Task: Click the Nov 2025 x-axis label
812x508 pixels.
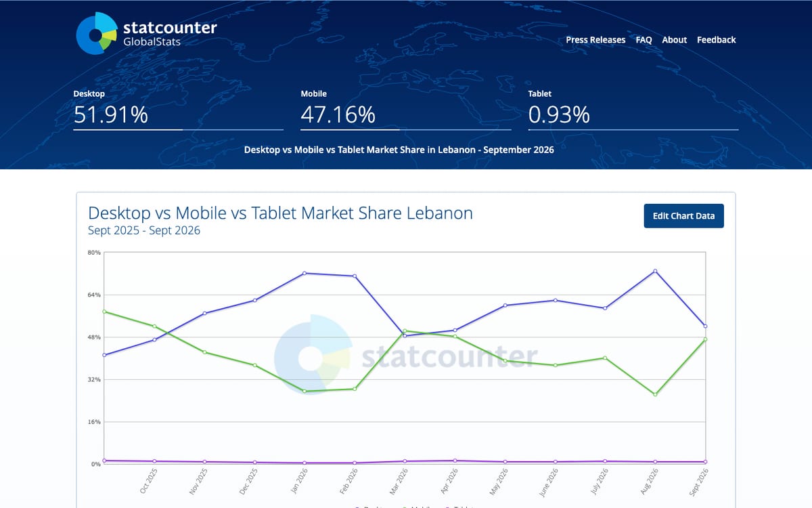Action: pyautogui.click(x=199, y=481)
